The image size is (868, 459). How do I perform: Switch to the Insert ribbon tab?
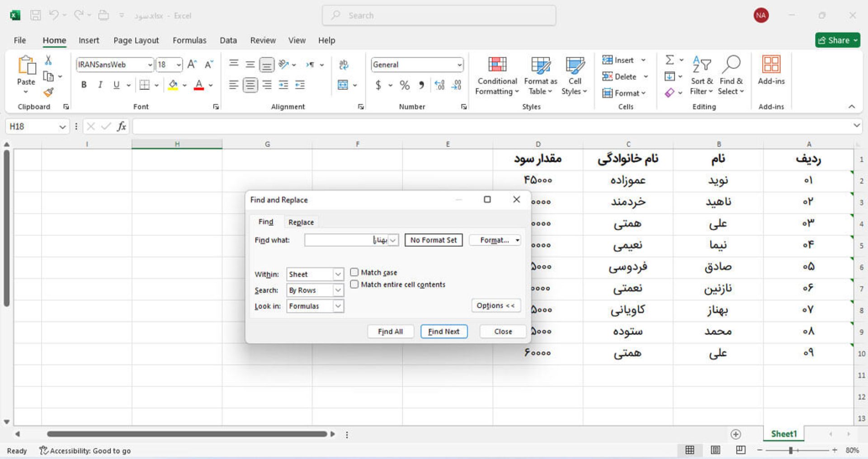89,40
